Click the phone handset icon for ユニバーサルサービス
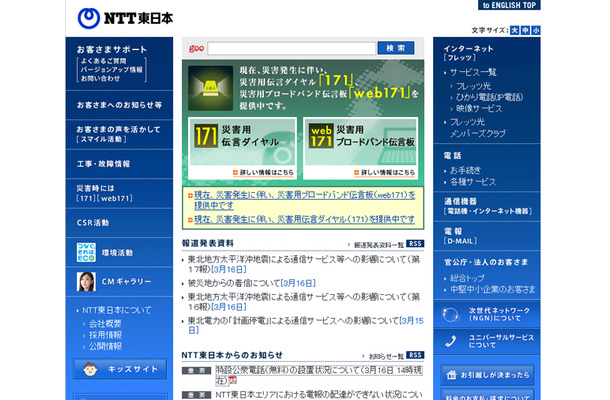The width and height of the screenshot is (610, 400). point(450,341)
